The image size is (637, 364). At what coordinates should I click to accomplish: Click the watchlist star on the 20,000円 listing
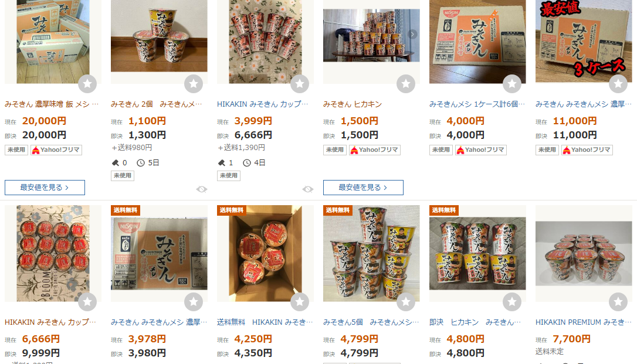[87, 84]
